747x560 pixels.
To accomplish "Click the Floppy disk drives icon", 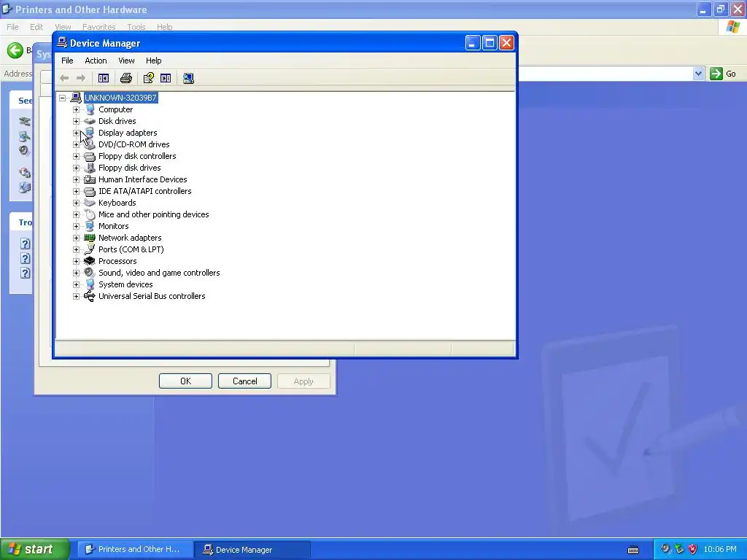I will tap(90, 168).
